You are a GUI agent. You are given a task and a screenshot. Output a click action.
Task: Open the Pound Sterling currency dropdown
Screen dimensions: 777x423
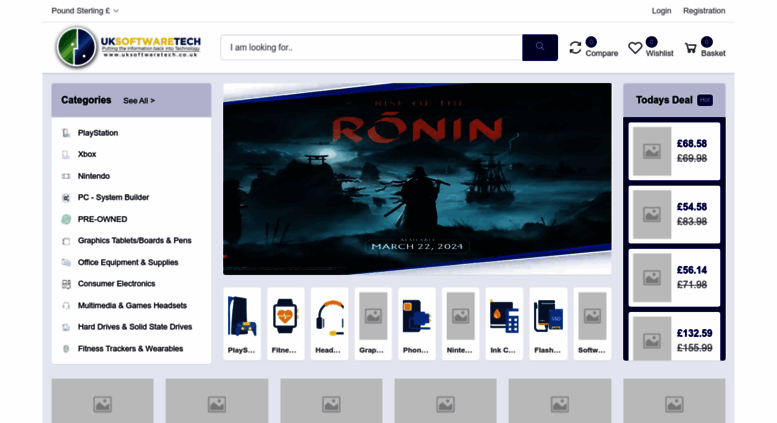85,10
